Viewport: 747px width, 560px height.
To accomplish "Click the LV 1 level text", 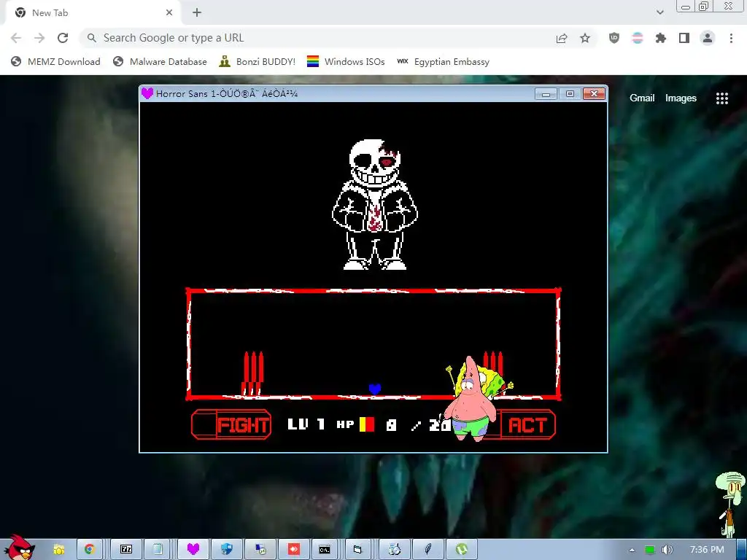I will point(306,424).
